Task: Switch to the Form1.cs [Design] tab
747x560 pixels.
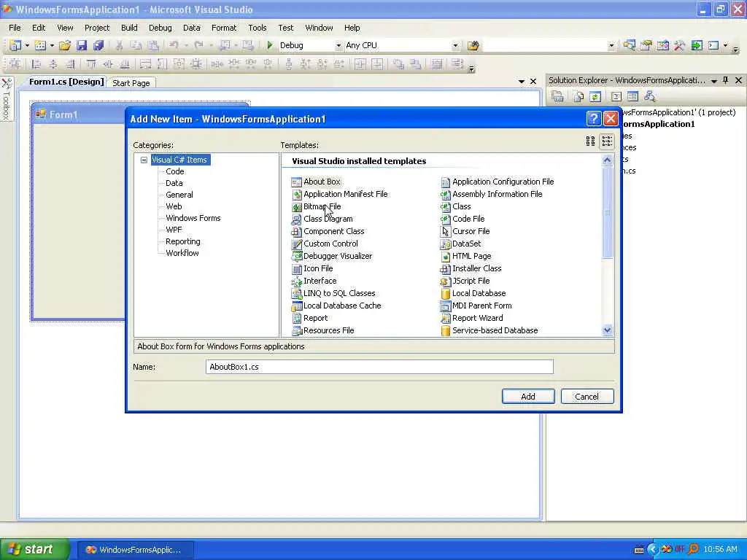Action: (66, 82)
